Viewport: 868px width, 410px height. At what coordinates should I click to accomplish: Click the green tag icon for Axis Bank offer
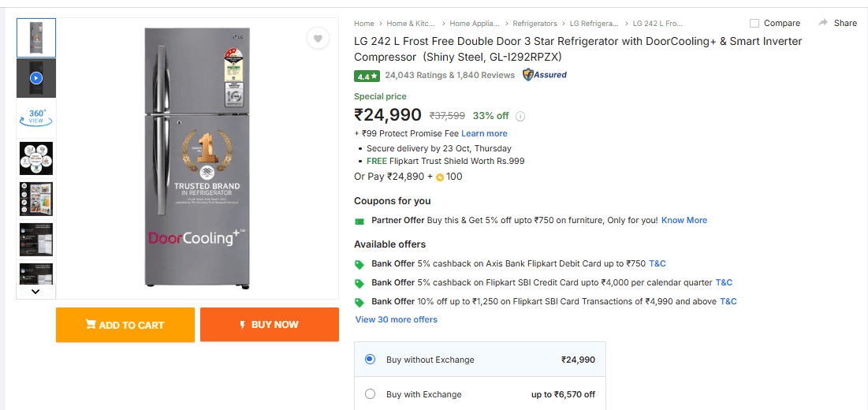(359, 264)
